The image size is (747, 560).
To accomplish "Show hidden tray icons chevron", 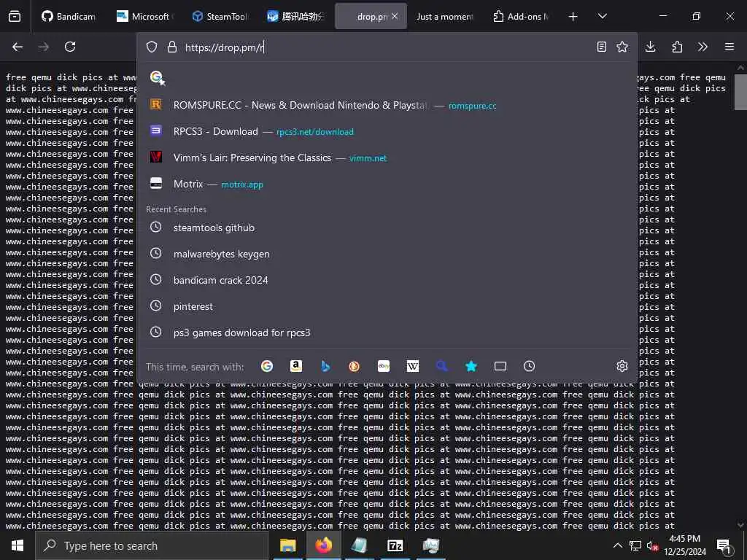I will tap(617, 545).
